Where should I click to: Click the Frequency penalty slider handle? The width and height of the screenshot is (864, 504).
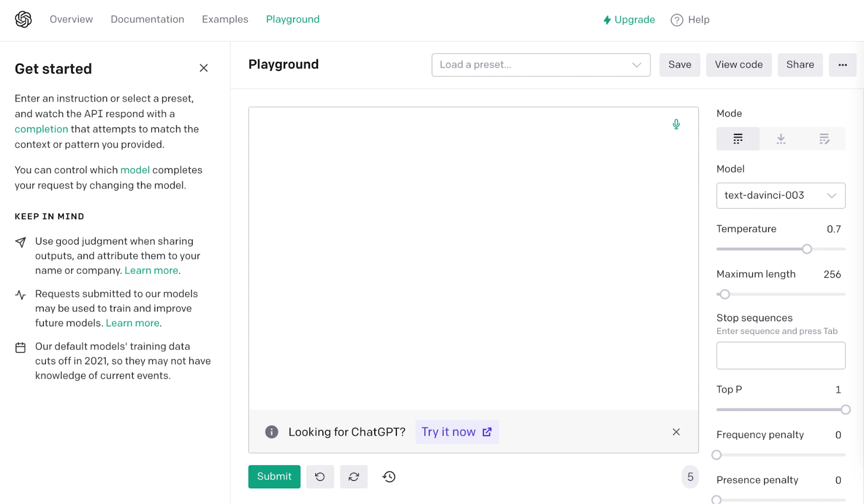point(717,455)
